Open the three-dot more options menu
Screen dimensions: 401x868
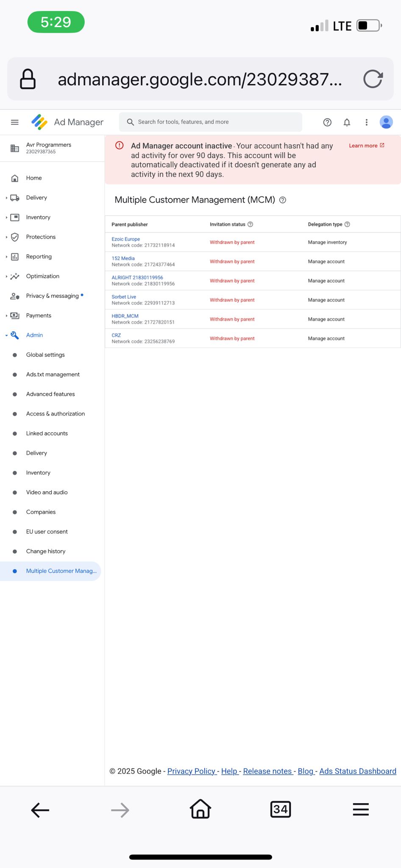[x=367, y=122]
